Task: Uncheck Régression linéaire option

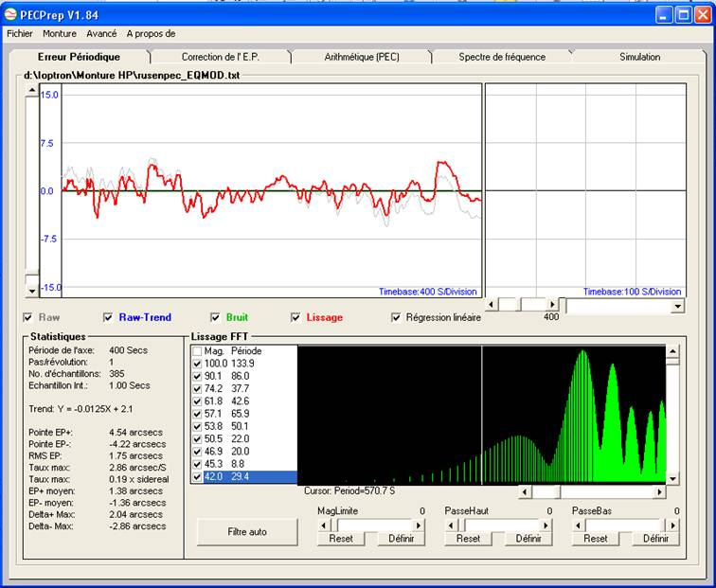Action: (x=396, y=317)
